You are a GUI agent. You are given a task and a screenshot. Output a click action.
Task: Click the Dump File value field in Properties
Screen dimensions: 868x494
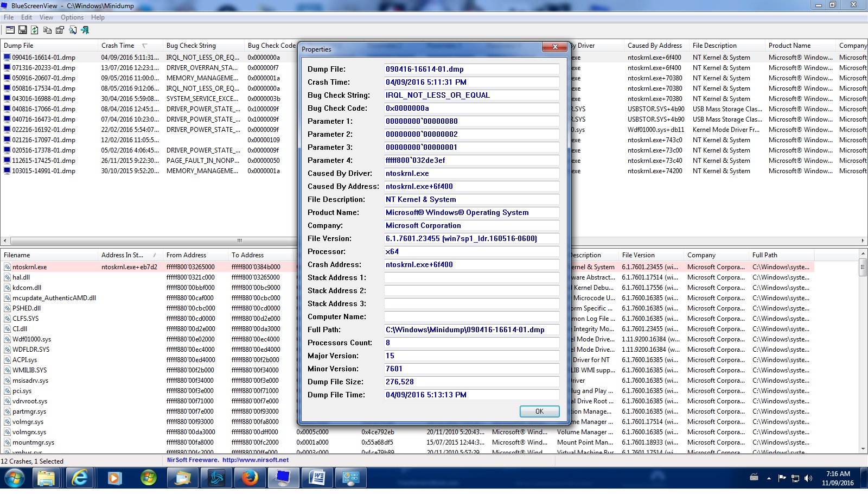[x=472, y=69]
